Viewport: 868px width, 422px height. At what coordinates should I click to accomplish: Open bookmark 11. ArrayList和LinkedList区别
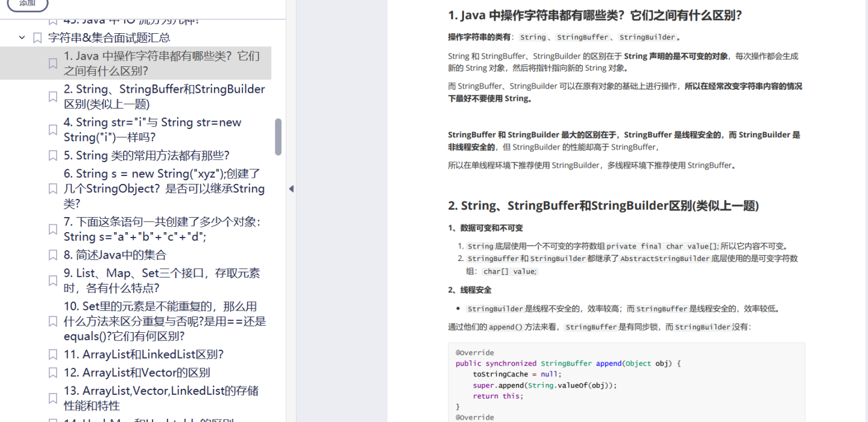143,354
